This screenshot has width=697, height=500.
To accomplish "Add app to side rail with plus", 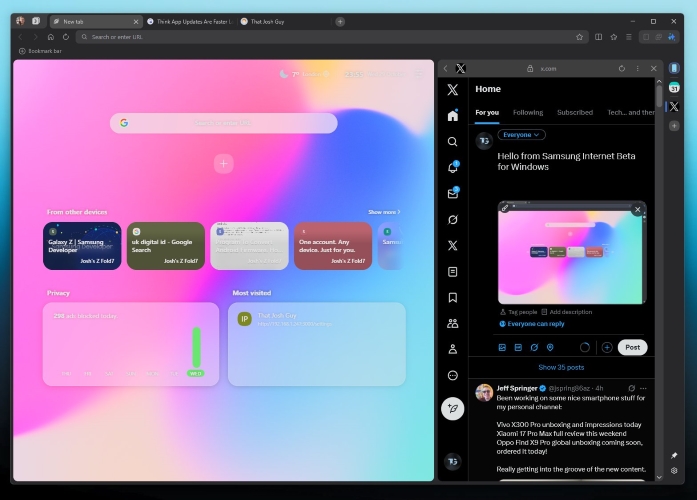I will point(674,126).
